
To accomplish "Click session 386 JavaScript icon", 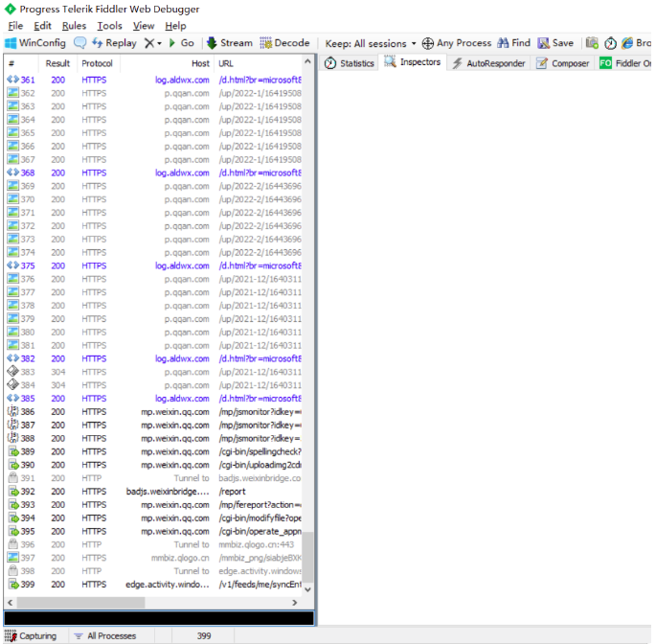I will 13,411.
